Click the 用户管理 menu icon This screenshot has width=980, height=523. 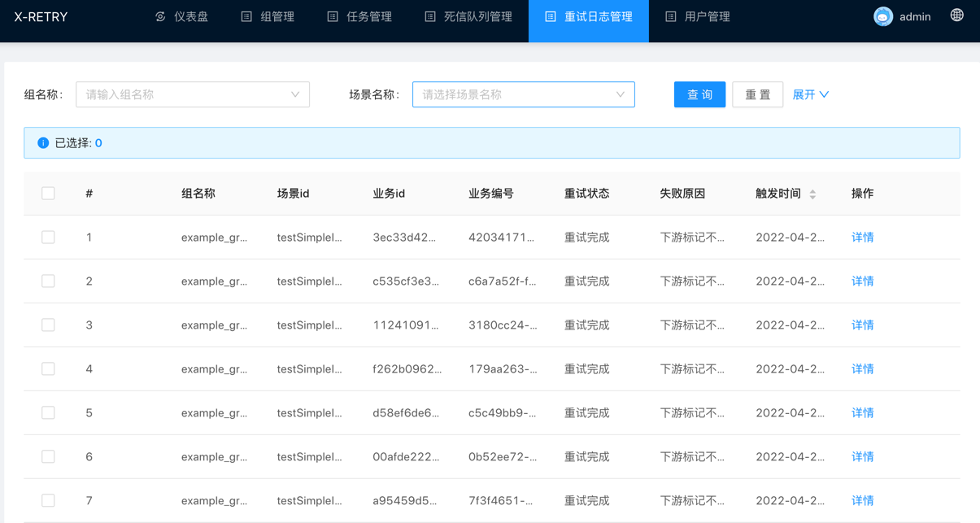pos(671,17)
